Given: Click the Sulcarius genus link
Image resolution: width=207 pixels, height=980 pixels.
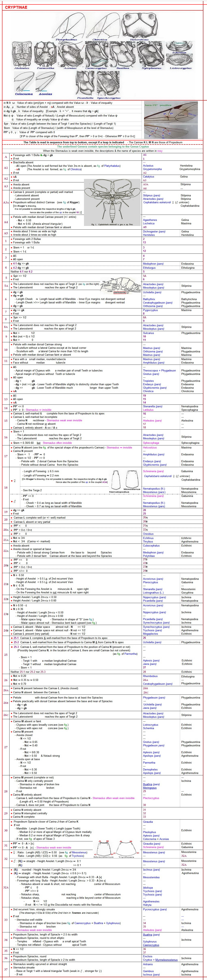Looking at the screenshot, I should click(x=149, y=333).
